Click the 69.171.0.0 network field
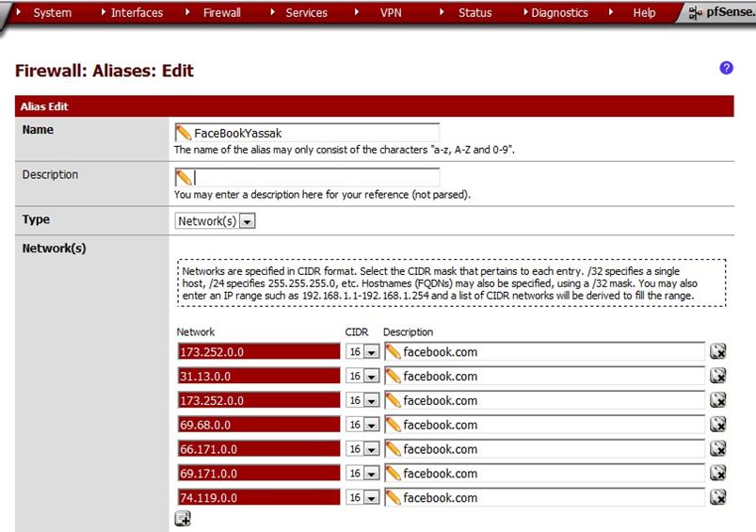This screenshot has width=756, height=532. point(259,474)
